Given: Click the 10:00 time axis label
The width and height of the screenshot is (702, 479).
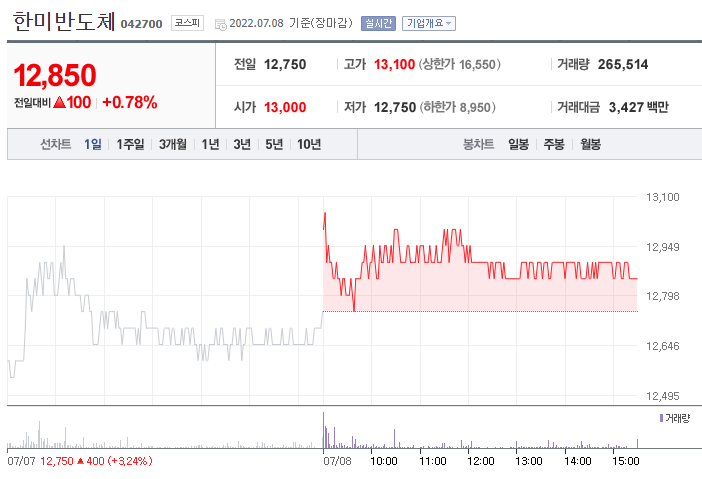Looking at the screenshot, I should click(384, 461).
